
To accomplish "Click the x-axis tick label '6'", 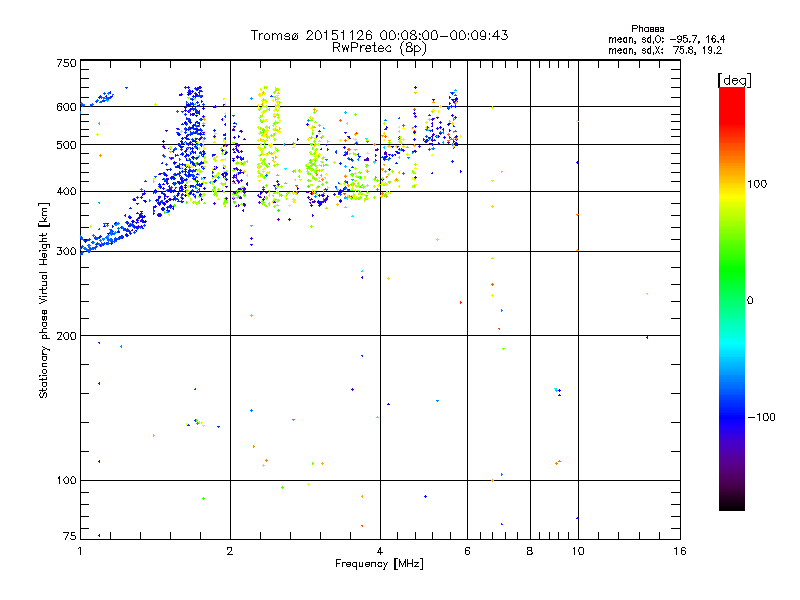I will 467,551.
